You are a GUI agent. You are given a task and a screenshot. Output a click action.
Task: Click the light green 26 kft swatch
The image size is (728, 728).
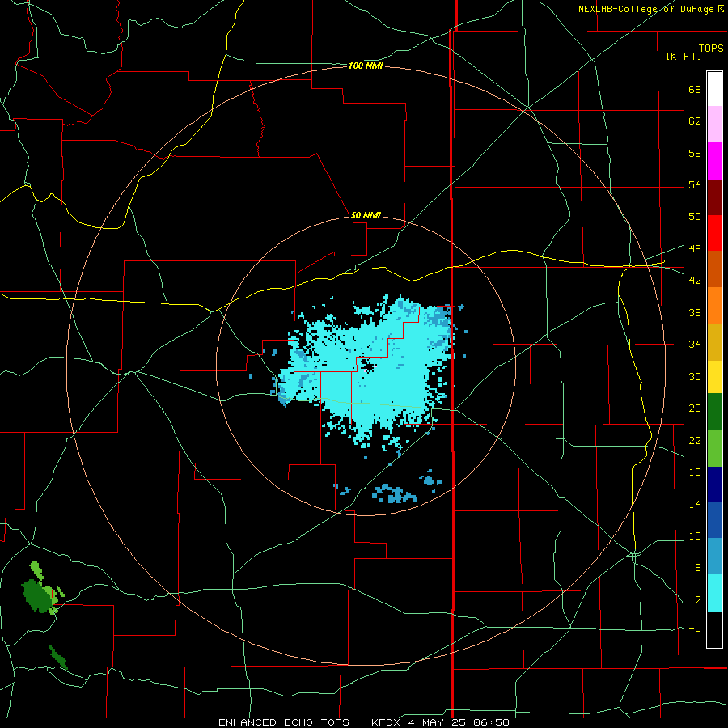click(714, 447)
